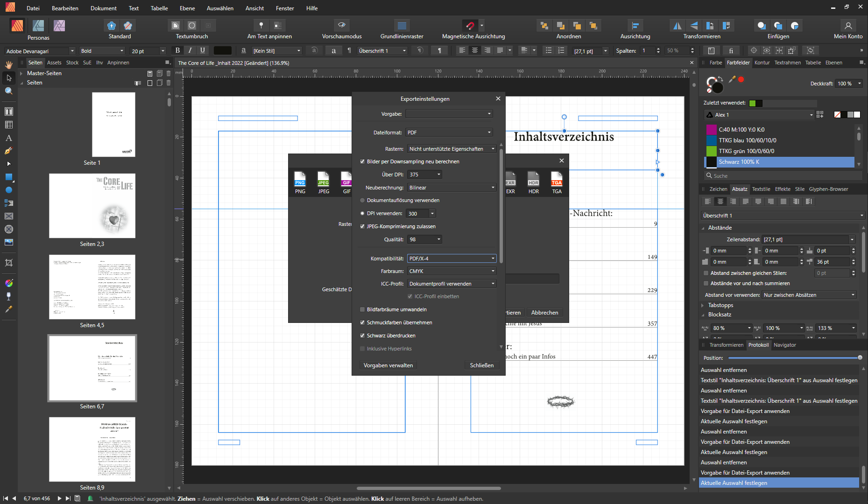The image size is (868, 504).
Task: Toggle Schwarz überdrucken checkbox
Action: pos(362,336)
